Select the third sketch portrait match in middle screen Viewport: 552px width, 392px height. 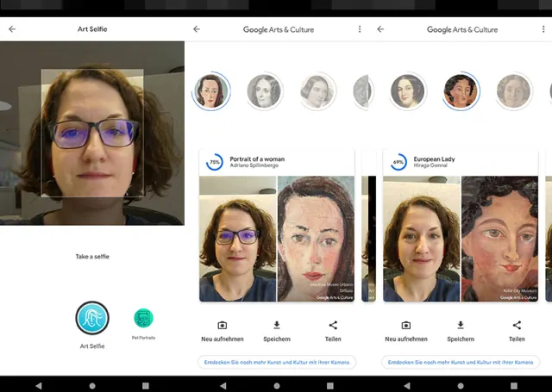pos(317,91)
